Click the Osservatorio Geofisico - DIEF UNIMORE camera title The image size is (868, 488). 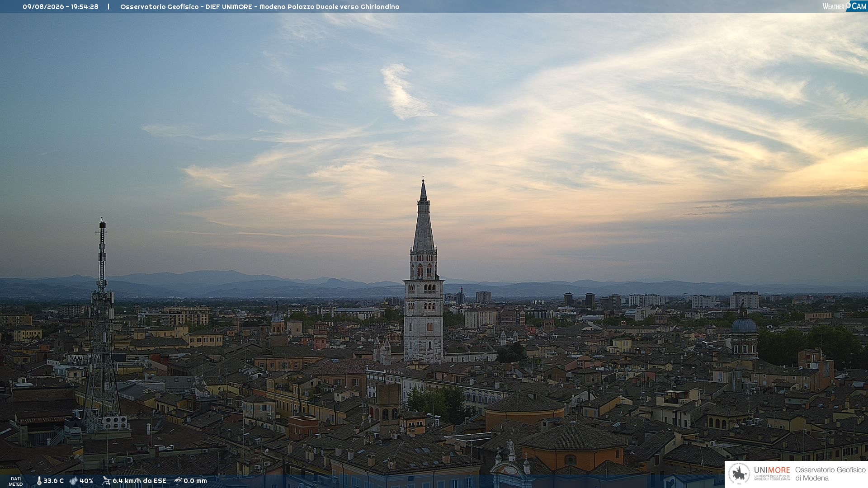(260, 7)
